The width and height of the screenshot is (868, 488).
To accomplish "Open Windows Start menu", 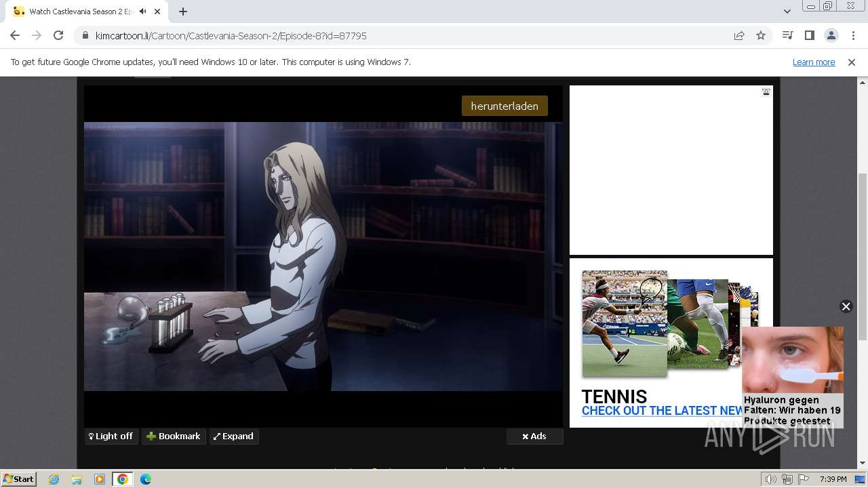I will (19, 479).
